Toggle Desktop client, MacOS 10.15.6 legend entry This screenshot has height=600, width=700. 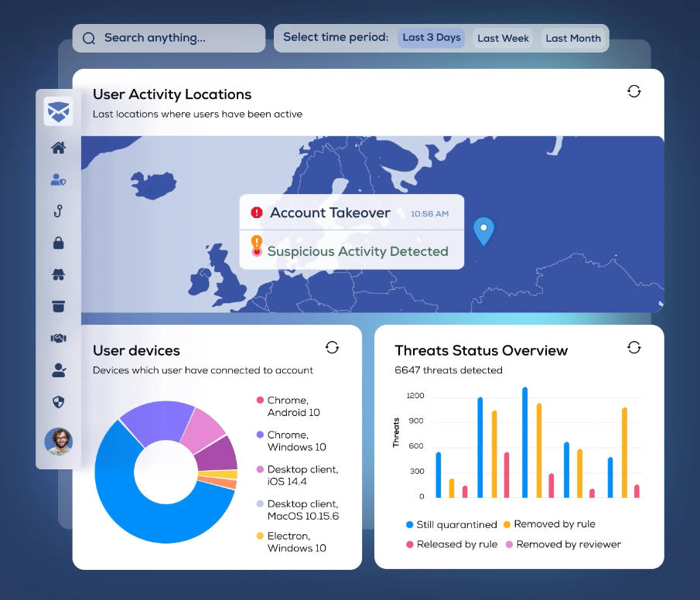pyautogui.click(x=298, y=510)
